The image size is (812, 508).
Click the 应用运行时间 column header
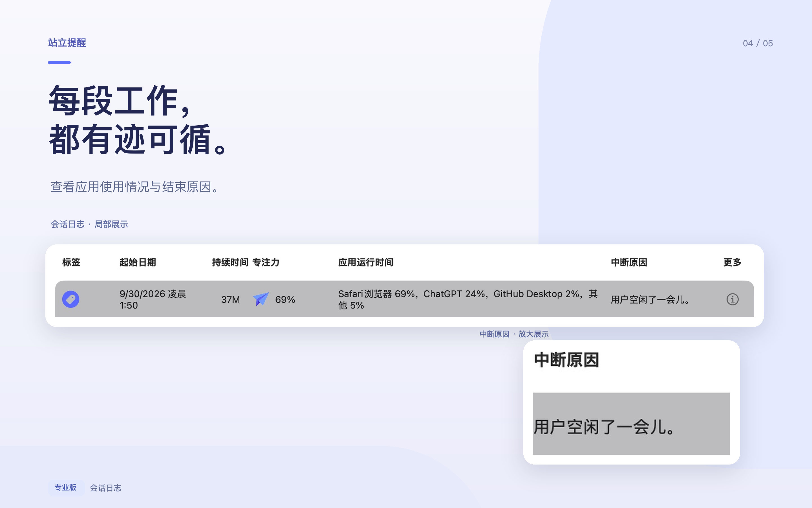pyautogui.click(x=365, y=262)
